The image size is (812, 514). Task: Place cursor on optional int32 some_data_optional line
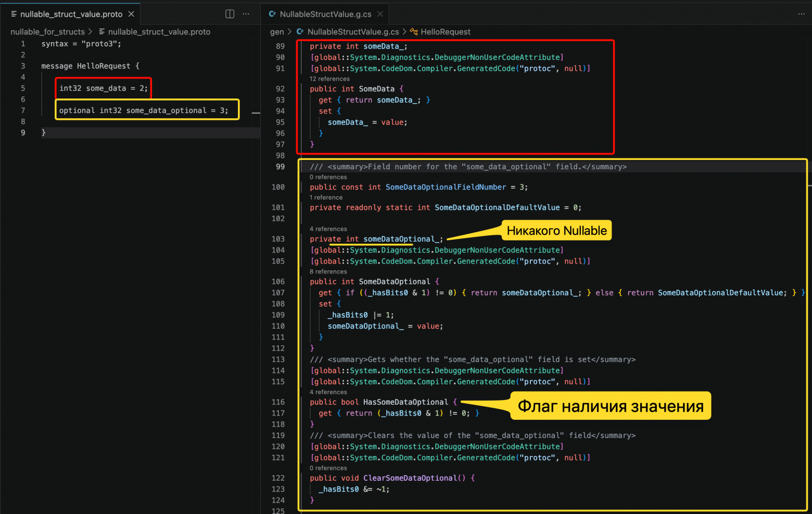point(144,110)
